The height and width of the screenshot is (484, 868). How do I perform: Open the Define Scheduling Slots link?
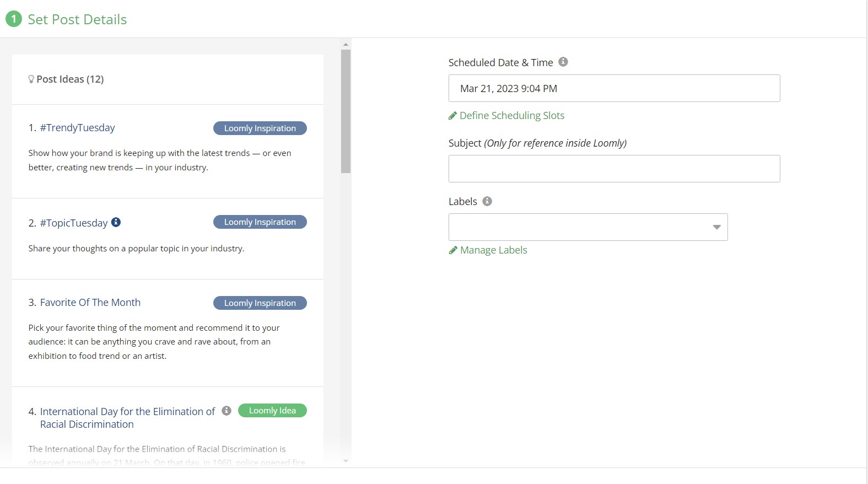(x=512, y=116)
